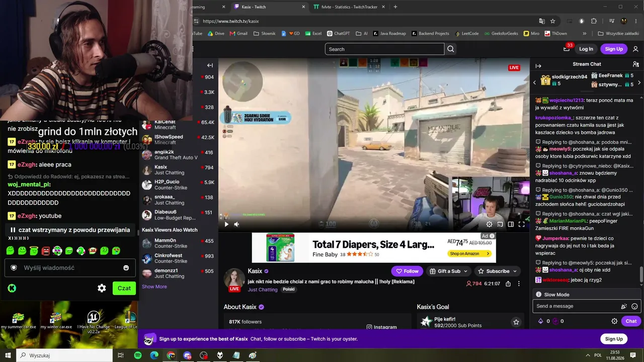This screenshot has height=362, width=644.
Task: Resume the paused chat via the pause notice
Action: [70, 230]
